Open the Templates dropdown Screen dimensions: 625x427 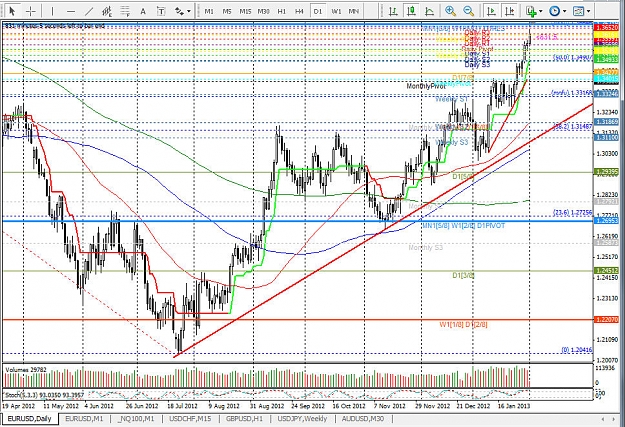(x=581, y=11)
